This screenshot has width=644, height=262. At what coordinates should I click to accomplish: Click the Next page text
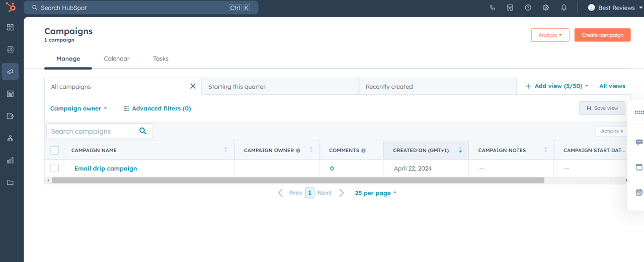tap(324, 193)
